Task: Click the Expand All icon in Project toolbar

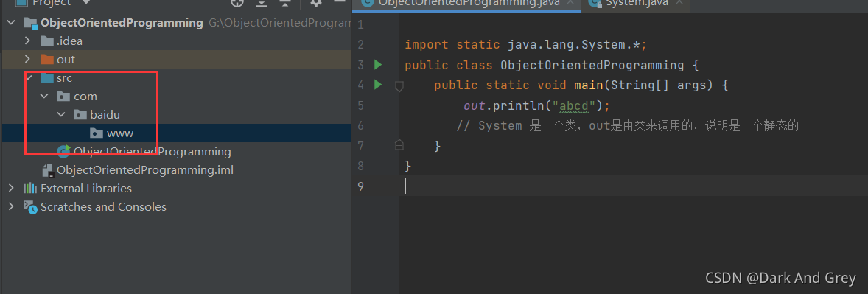Action: (x=262, y=2)
